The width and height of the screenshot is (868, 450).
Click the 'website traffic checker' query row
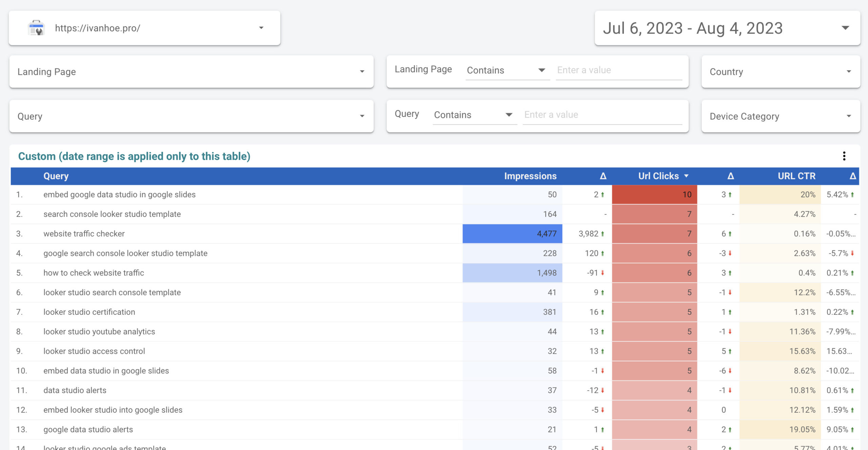click(x=84, y=234)
